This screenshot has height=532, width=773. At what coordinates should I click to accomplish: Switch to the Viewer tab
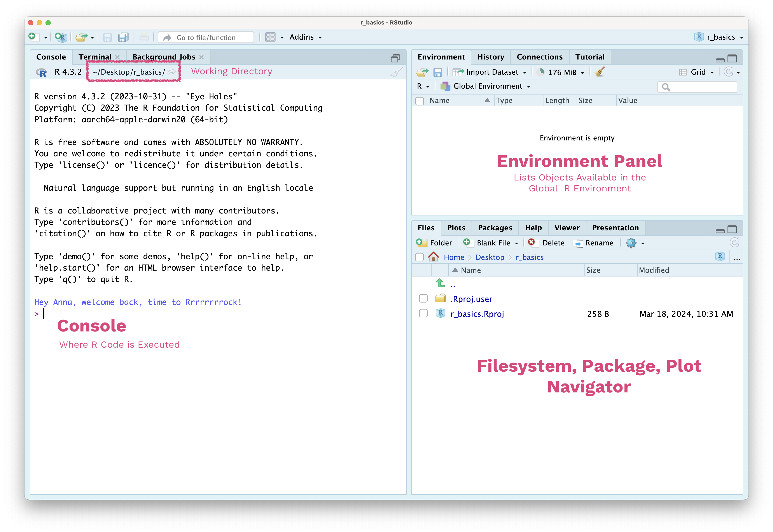567,228
